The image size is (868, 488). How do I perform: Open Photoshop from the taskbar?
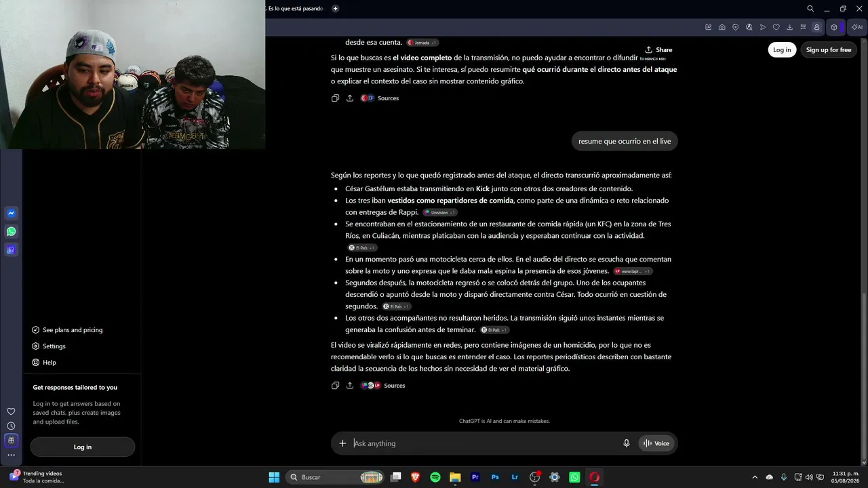(495, 477)
